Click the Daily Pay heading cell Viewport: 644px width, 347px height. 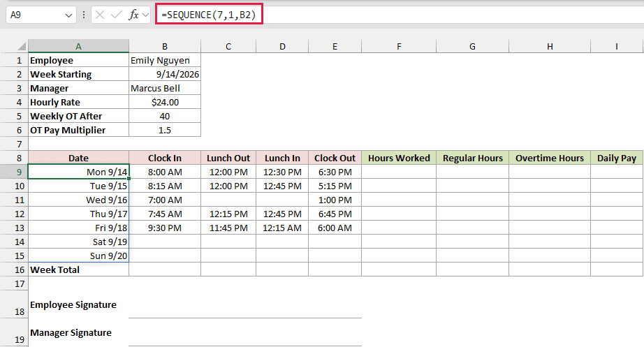coord(617,158)
